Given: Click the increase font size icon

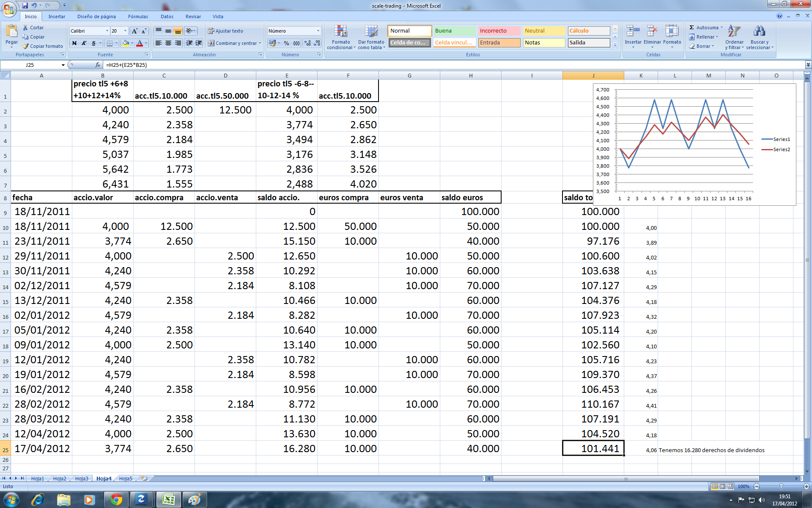Looking at the screenshot, I should pyautogui.click(x=134, y=31).
